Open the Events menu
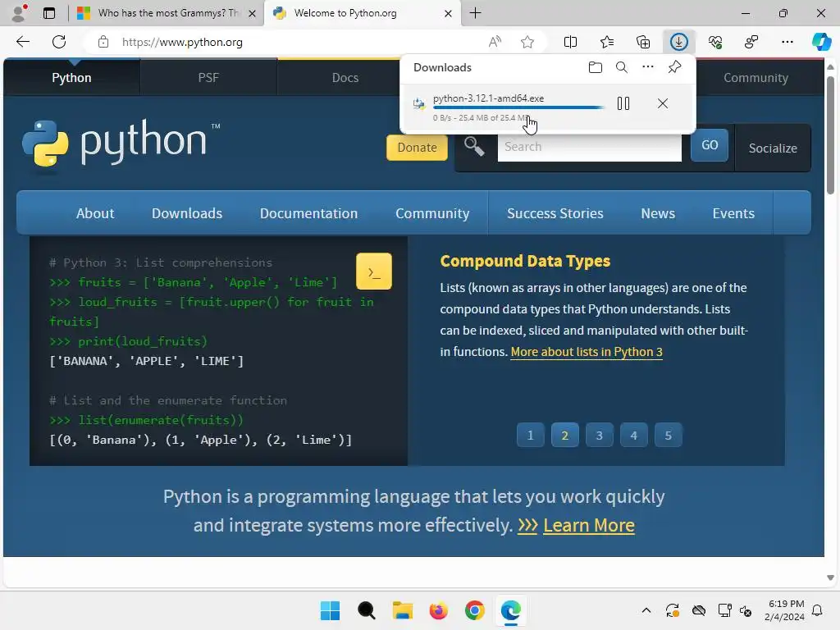The width and height of the screenshot is (840, 630). 733,213
